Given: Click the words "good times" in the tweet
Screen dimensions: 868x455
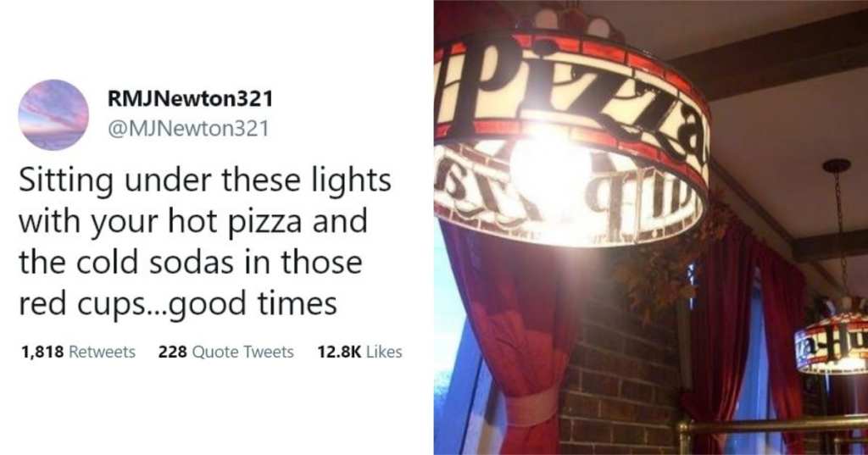Looking at the screenshot, I should point(253,303).
